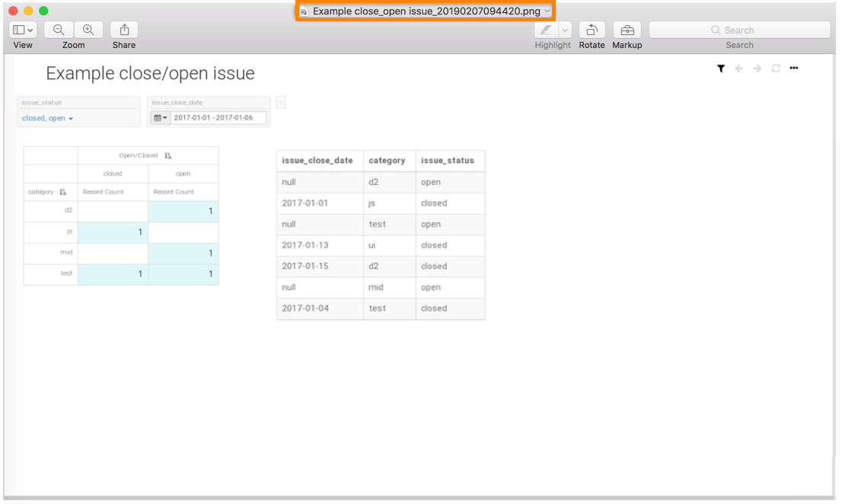Click the file title dropdown chevron
Image resolution: width=842 pixels, height=504 pixels.
[x=547, y=11]
